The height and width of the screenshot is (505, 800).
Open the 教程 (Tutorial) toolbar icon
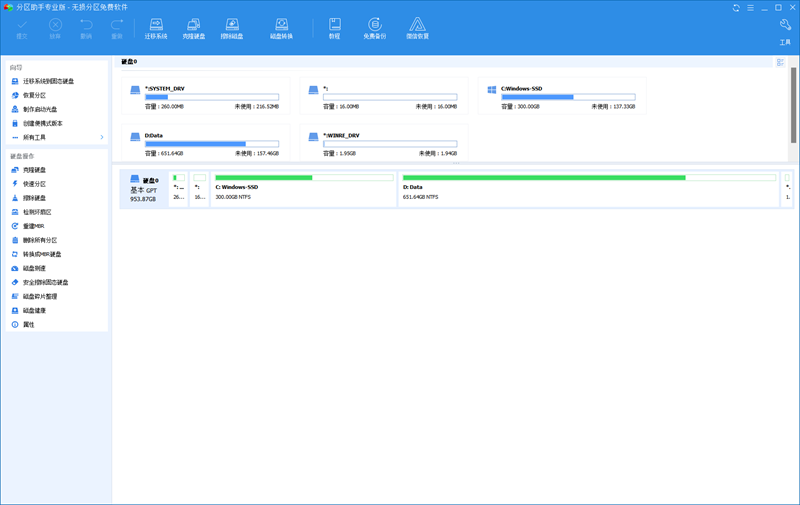click(334, 27)
